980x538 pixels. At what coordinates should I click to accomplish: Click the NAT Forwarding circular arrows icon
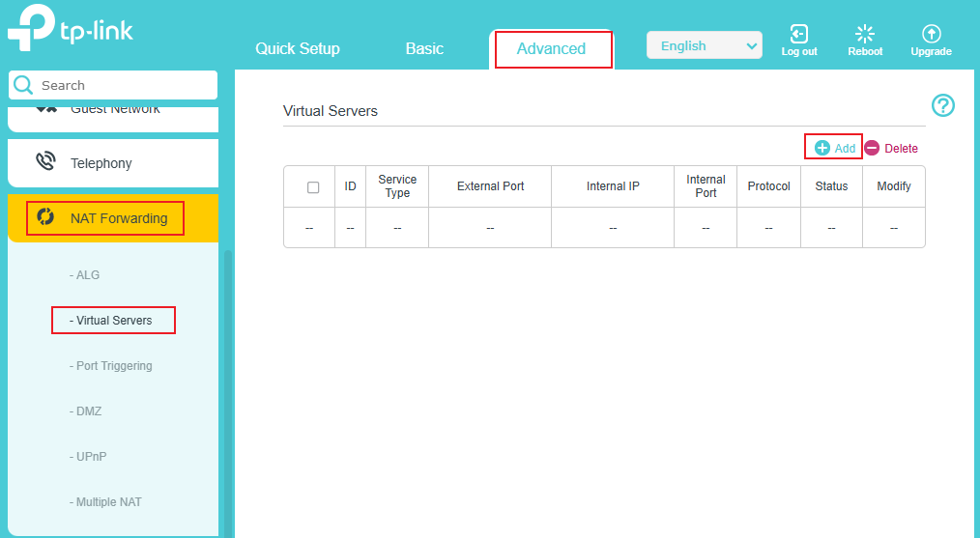pyautogui.click(x=45, y=216)
